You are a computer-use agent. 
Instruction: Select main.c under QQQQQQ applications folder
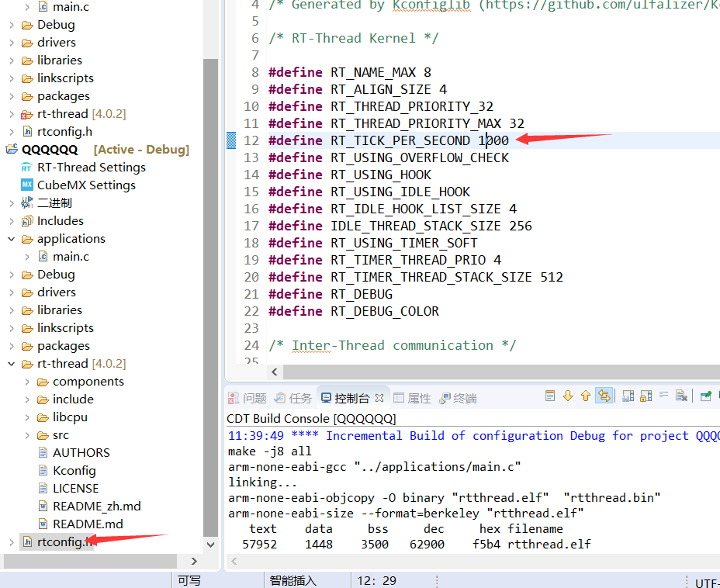71,257
